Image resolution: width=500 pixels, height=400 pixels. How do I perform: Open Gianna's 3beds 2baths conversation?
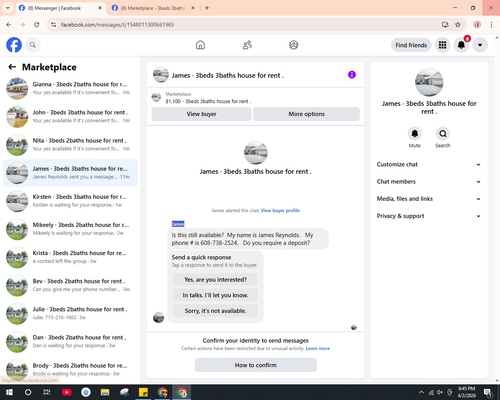(70, 89)
